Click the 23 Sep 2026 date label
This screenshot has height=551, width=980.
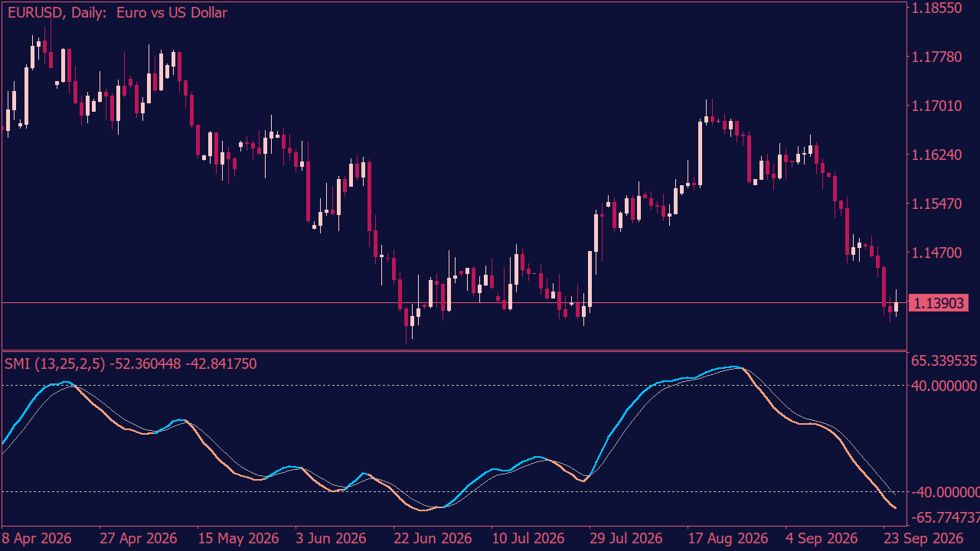pos(922,538)
